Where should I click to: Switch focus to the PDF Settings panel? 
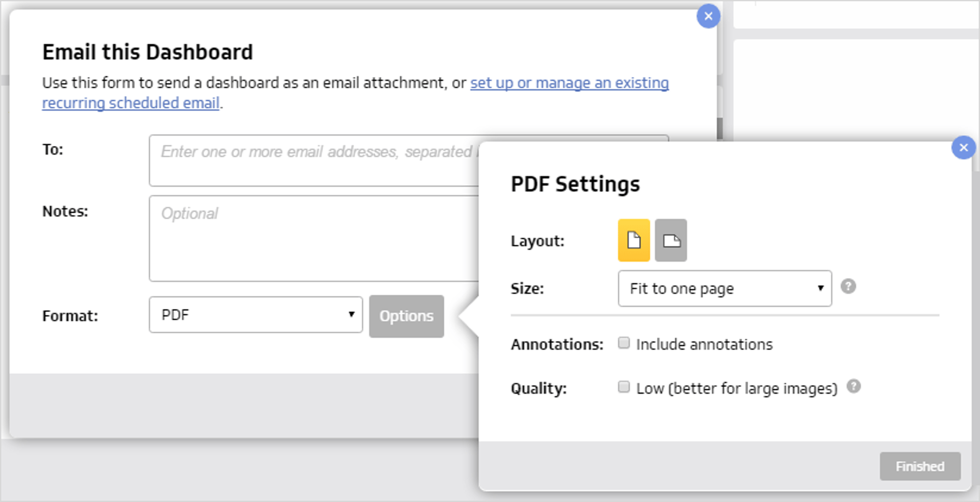tap(576, 184)
